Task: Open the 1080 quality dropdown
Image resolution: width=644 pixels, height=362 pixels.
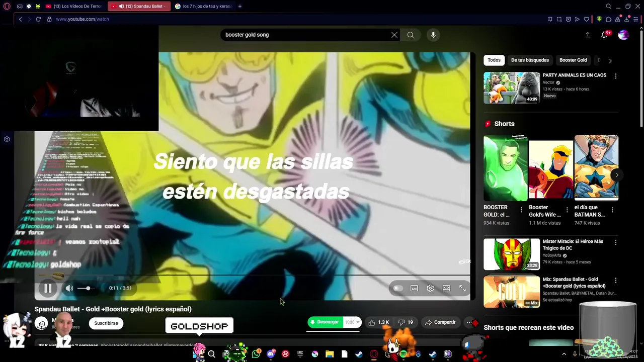Action: (352, 322)
